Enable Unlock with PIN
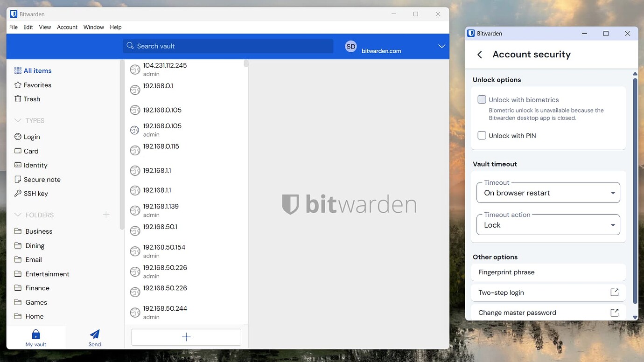Screen dimensions: 644x362 pyautogui.click(x=482, y=135)
